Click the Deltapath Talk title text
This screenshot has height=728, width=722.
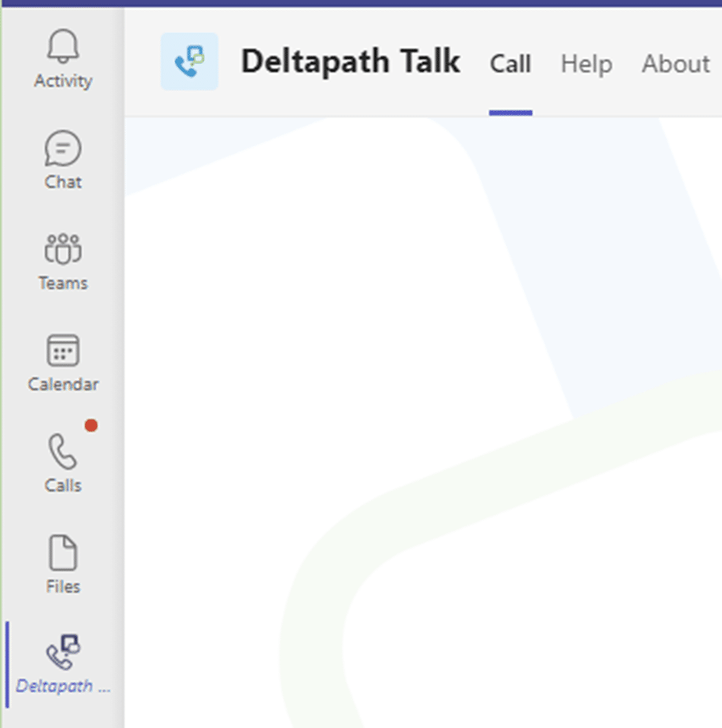(350, 61)
